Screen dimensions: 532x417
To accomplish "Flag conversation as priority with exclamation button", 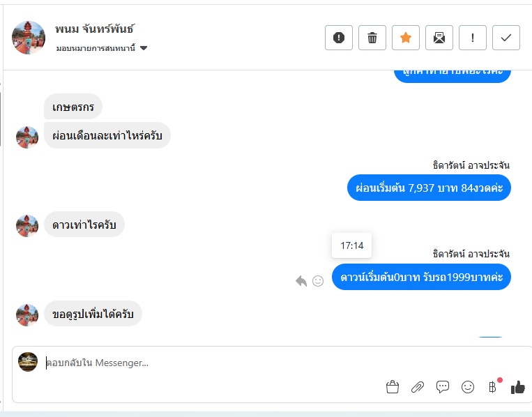I will pyautogui.click(x=473, y=38).
